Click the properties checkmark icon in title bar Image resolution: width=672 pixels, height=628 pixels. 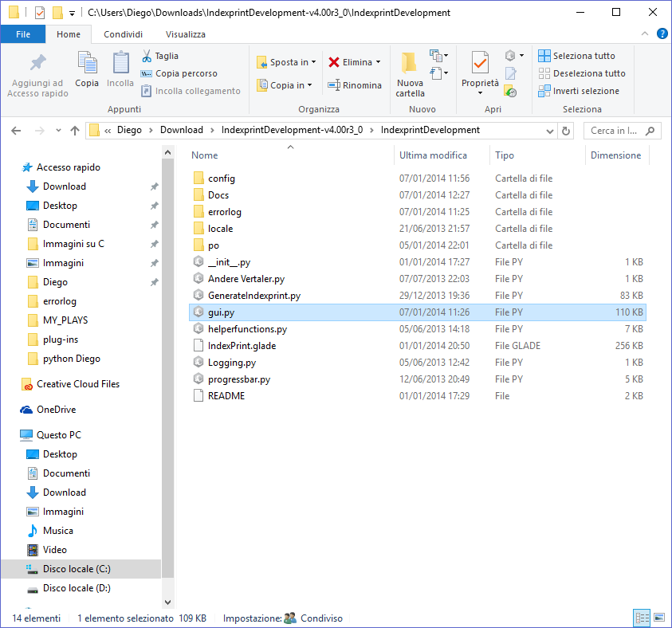point(39,13)
